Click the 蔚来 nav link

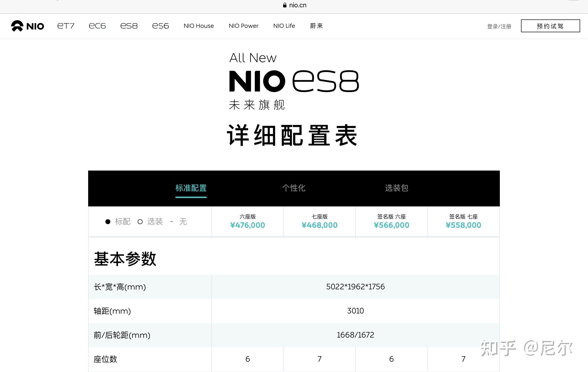pyautogui.click(x=316, y=26)
